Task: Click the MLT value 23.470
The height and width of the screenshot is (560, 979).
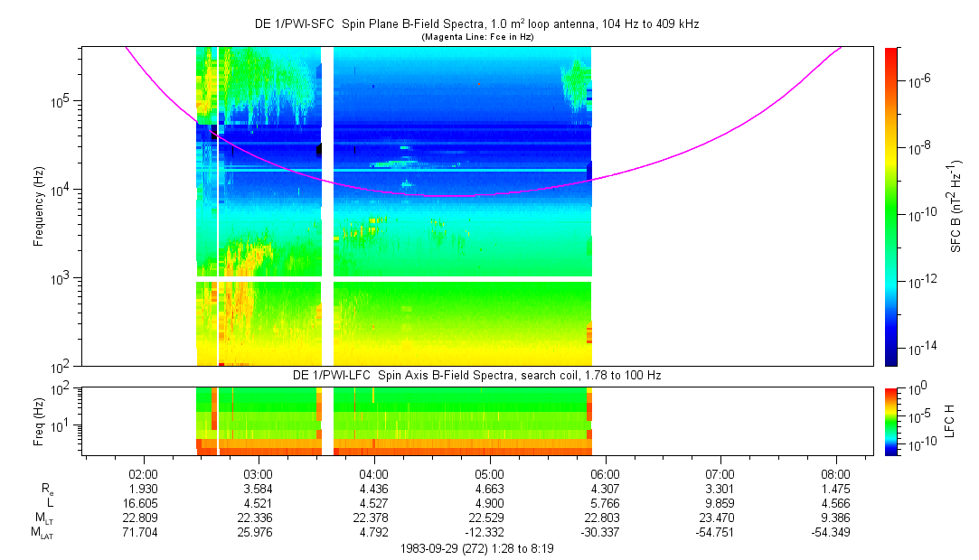Action: 720,517
